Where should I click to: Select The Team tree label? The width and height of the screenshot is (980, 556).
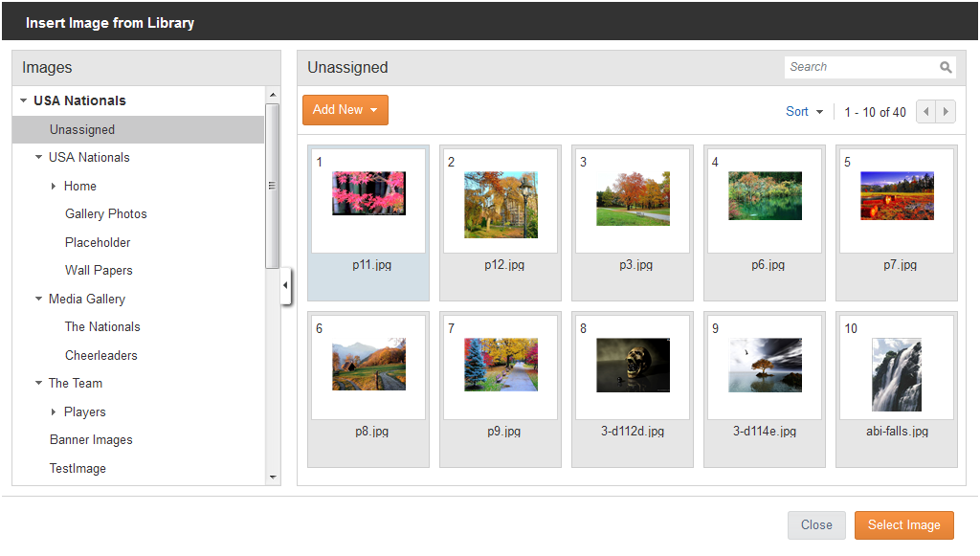[x=76, y=383]
